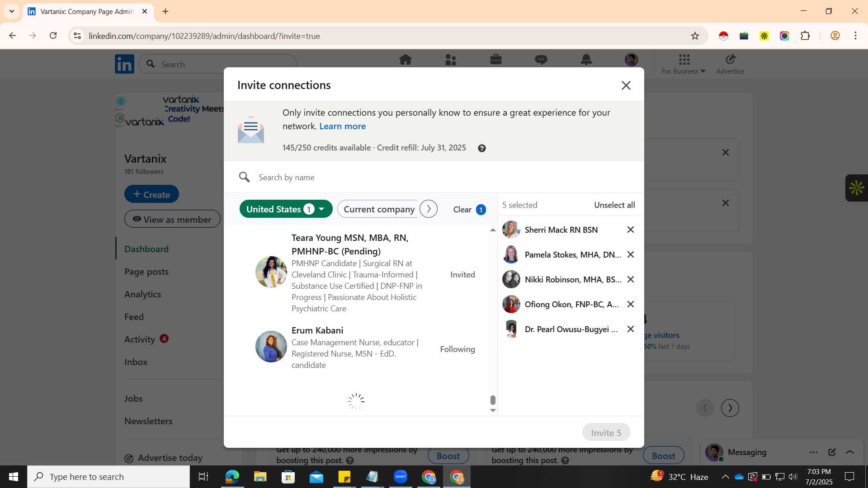Open the Notifications bell icon
Image resolution: width=868 pixels, height=488 pixels.
(x=586, y=60)
